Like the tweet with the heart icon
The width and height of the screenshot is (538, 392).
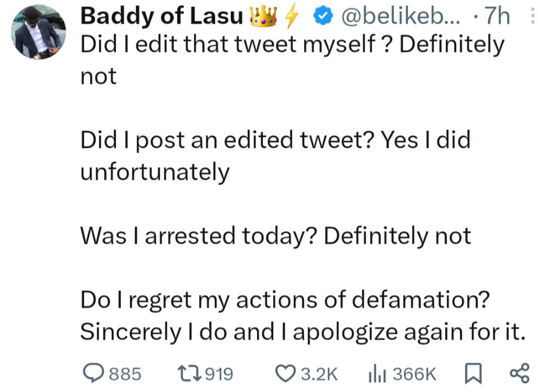[x=286, y=373]
